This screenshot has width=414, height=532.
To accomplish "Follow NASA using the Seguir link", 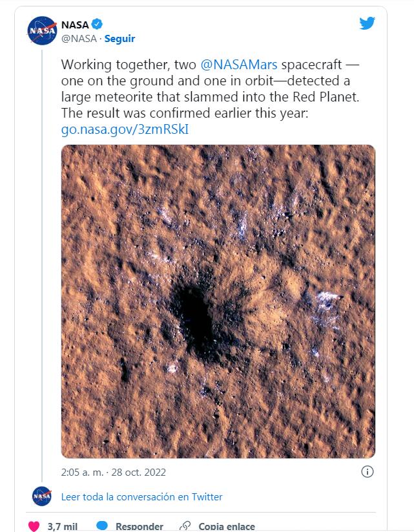I will pyautogui.click(x=119, y=39).
